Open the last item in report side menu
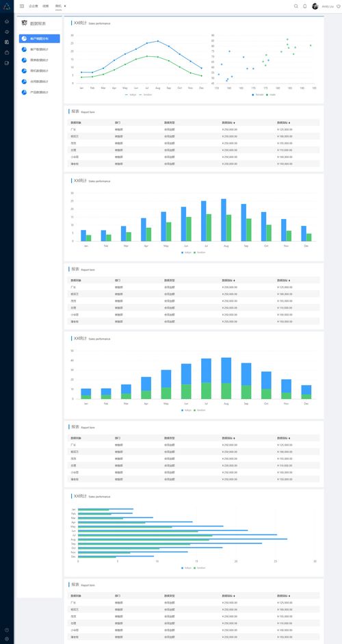This screenshot has width=342, height=644. [x=40, y=92]
